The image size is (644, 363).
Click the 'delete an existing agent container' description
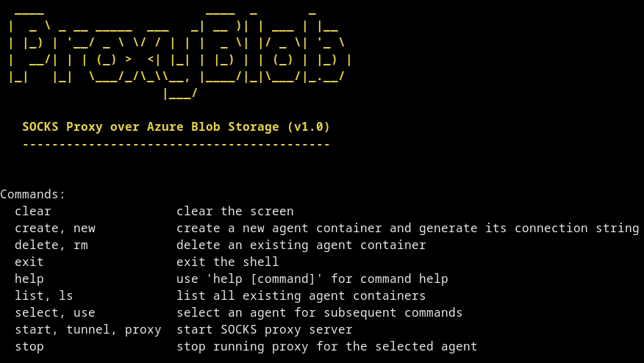pos(301,245)
